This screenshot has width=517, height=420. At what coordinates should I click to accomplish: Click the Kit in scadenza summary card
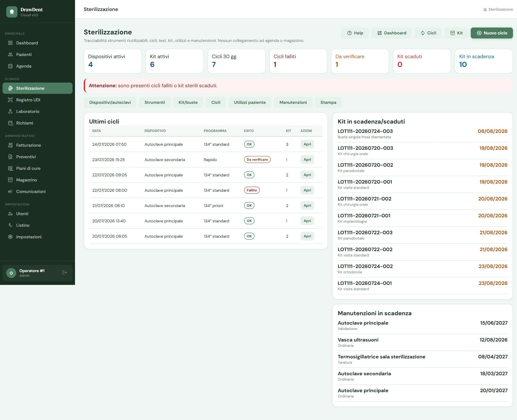[484, 61]
